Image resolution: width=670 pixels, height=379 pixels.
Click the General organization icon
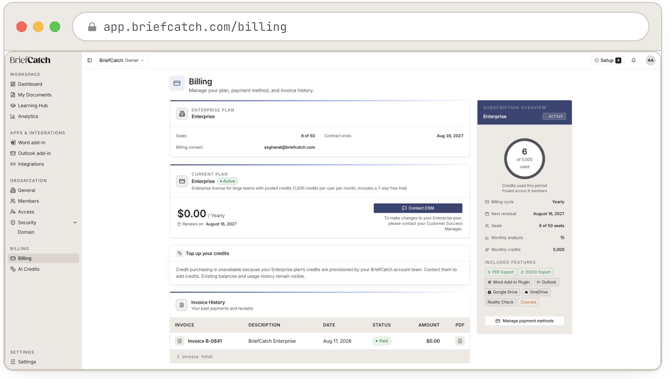tap(13, 190)
